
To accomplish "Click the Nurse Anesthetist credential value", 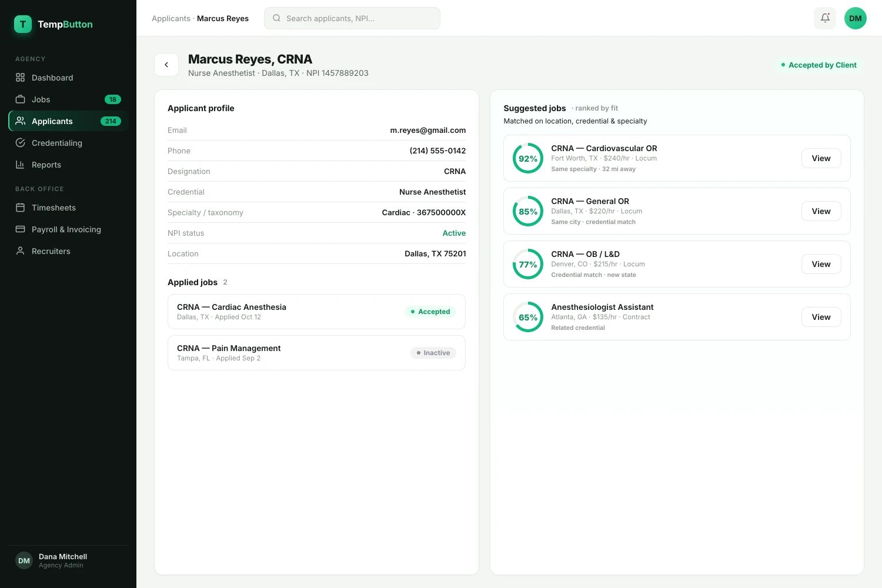I will tap(433, 192).
